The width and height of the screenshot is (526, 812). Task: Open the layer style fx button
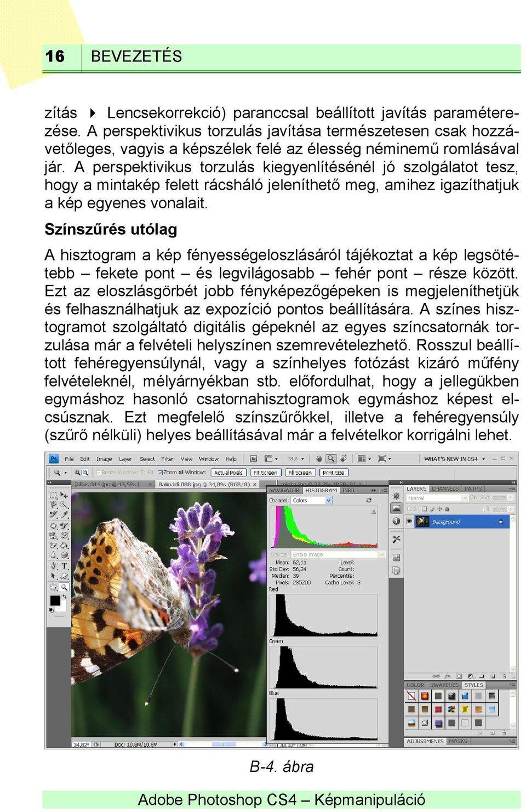point(448,677)
